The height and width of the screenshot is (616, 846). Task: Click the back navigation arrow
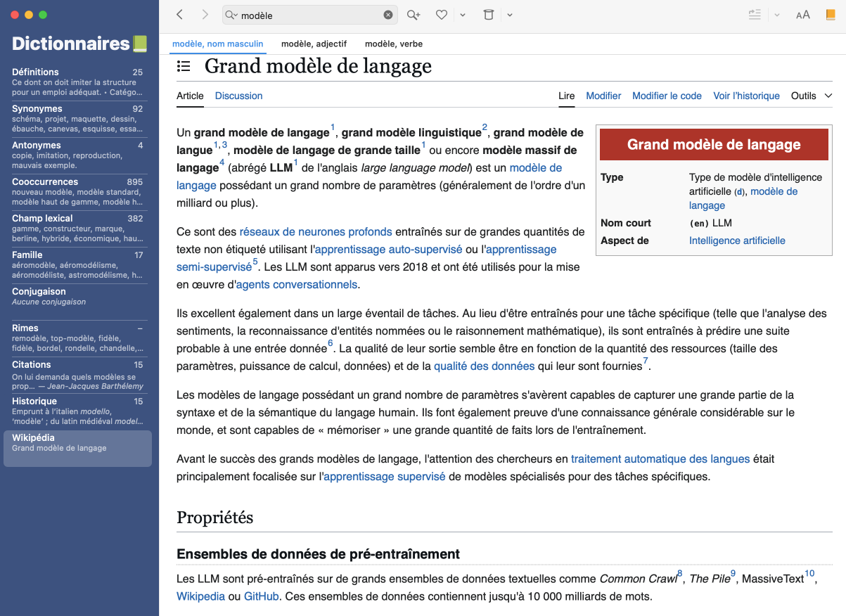pos(180,15)
